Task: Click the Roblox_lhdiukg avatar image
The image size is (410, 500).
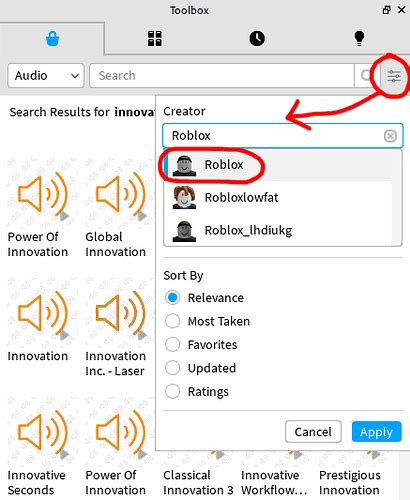Action: click(184, 231)
